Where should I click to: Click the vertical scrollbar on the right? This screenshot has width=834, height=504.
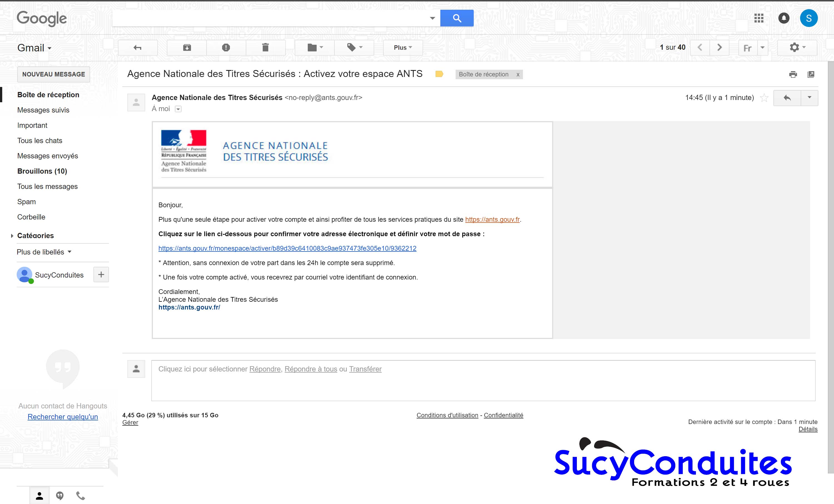pyautogui.click(x=831, y=267)
